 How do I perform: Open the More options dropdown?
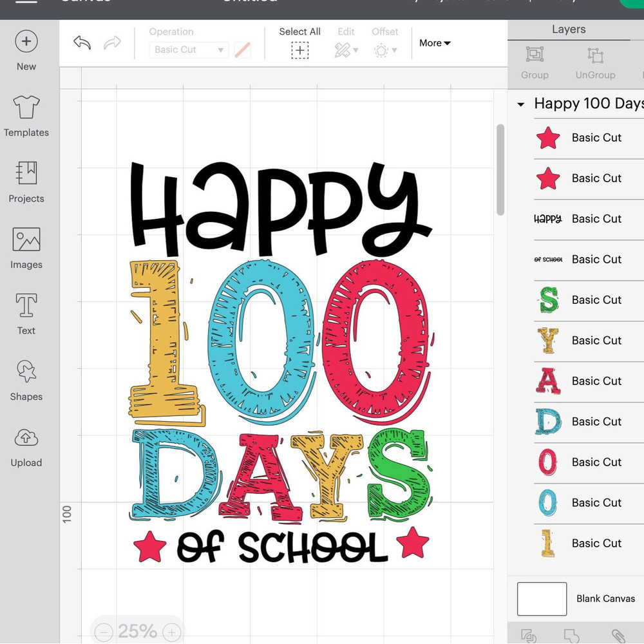point(434,43)
